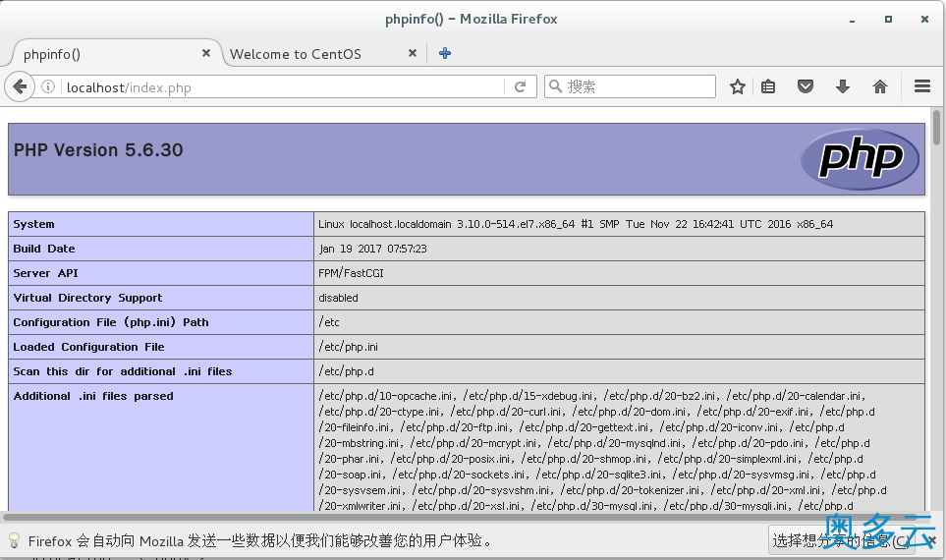Open site information icon beside the address

(48, 86)
